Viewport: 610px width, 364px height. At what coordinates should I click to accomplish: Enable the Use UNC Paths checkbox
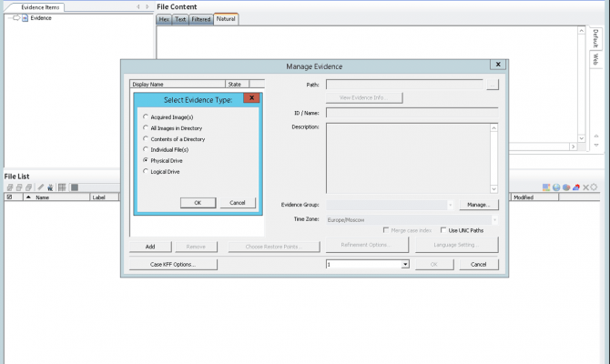[443, 230]
